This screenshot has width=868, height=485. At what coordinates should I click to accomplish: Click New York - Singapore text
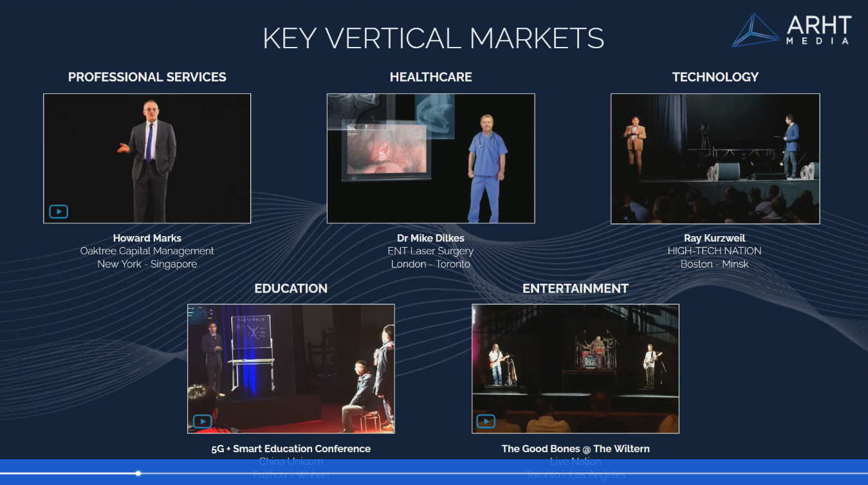tap(147, 264)
